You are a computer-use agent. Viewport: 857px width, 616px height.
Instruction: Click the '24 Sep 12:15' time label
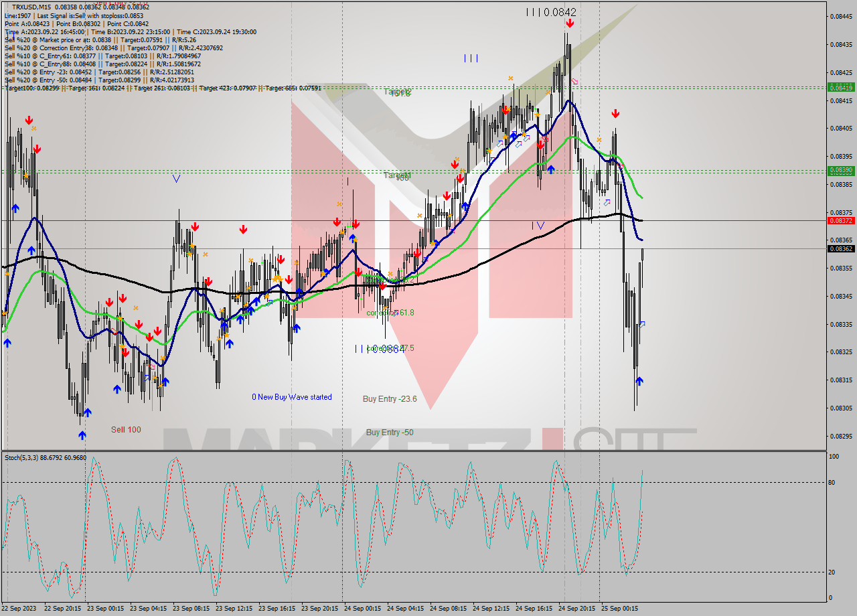[491, 609]
